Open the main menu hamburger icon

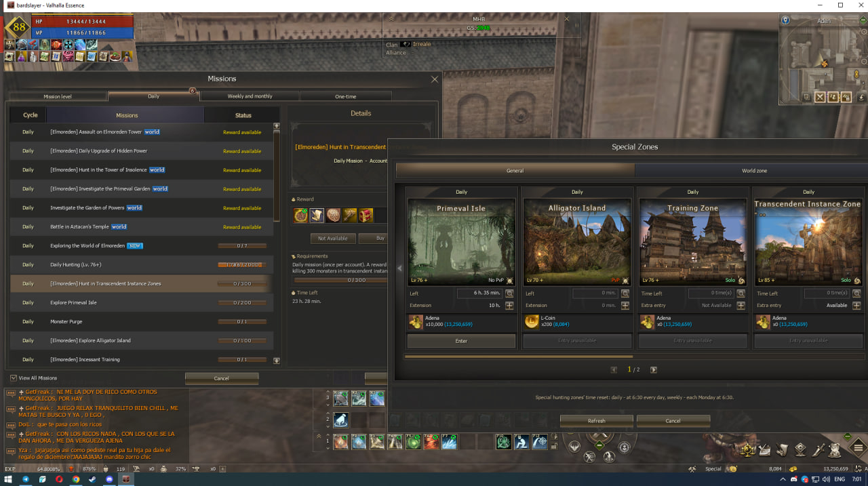[858, 448]
